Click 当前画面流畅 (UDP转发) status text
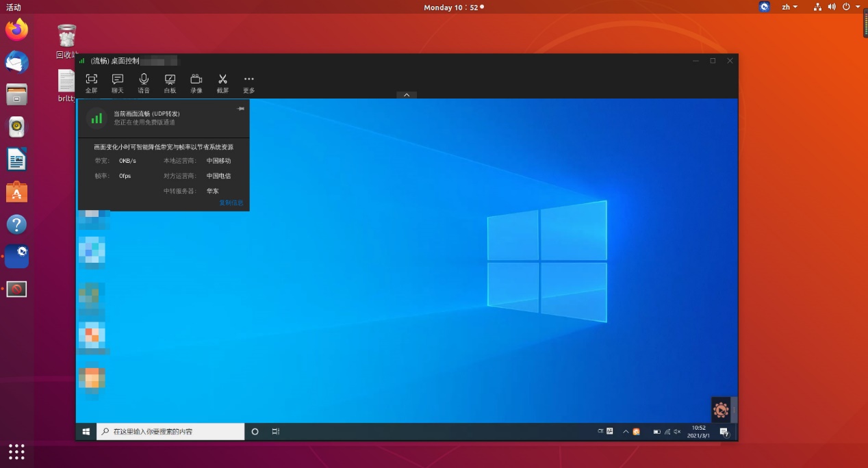 click(x=146, y=114)
